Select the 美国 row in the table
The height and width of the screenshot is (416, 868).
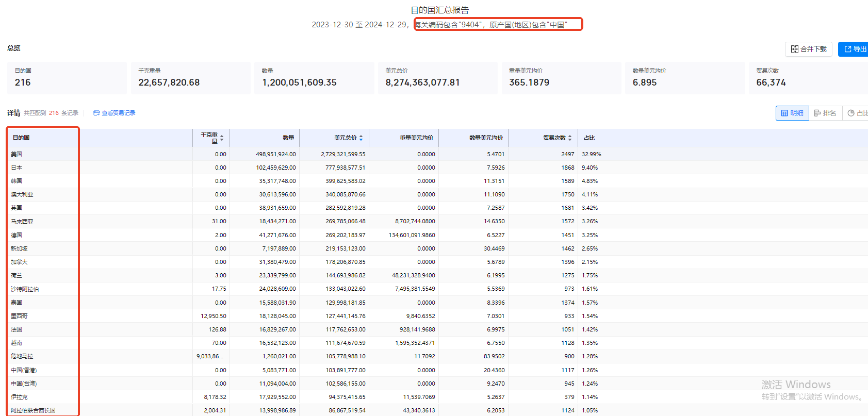pyautogui.click(x=17, y=154)
